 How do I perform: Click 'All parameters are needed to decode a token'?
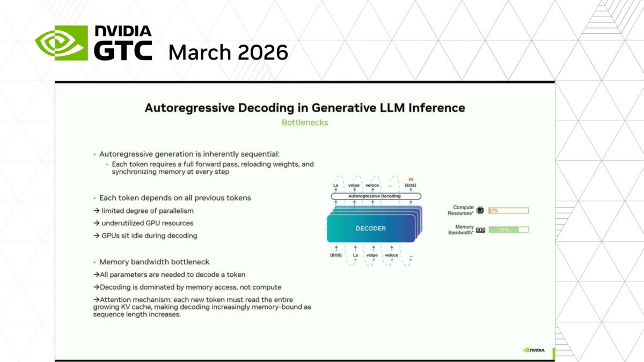click(x=169, y=275)
